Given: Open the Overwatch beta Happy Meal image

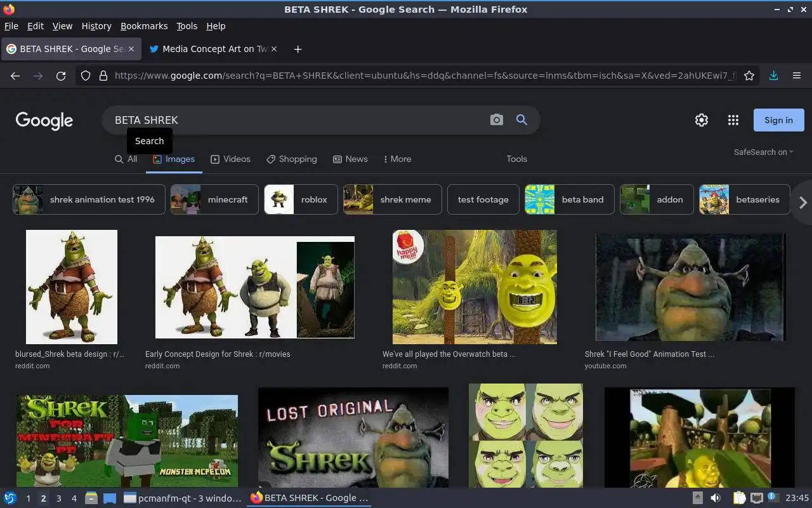Looking at the screenshot, I should pyautogui.click(x=475, y=287).
